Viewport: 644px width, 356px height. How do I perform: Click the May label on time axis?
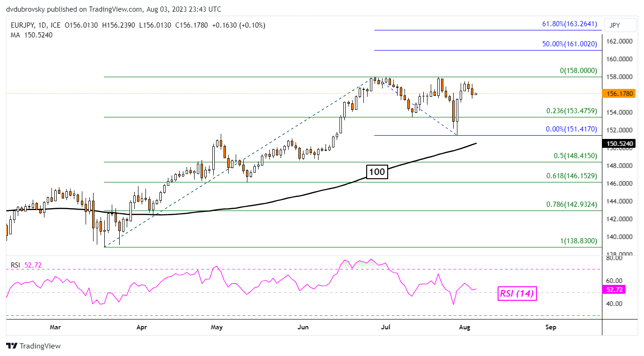coord(216,327)
